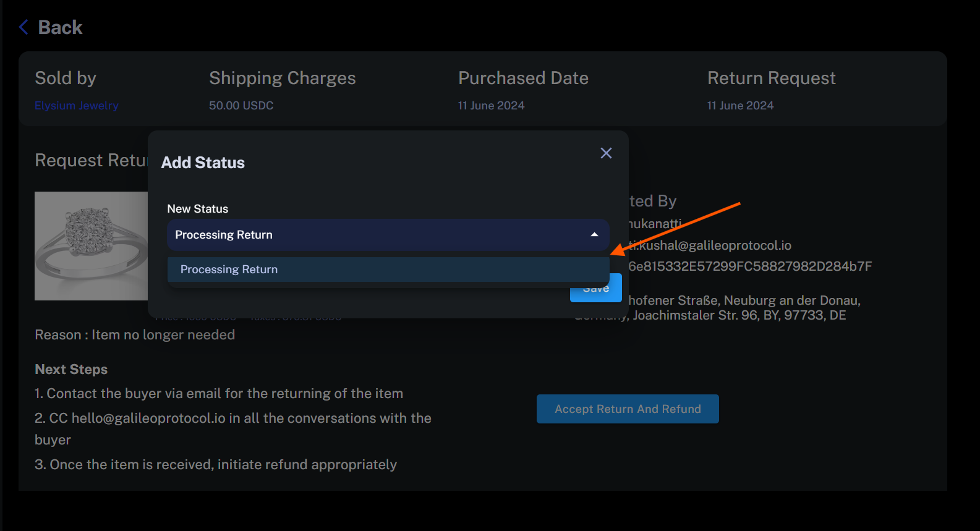Click the back chevron arrow icon
The width and height of the screenshot is (980, 531).
[x=23, y=27]
